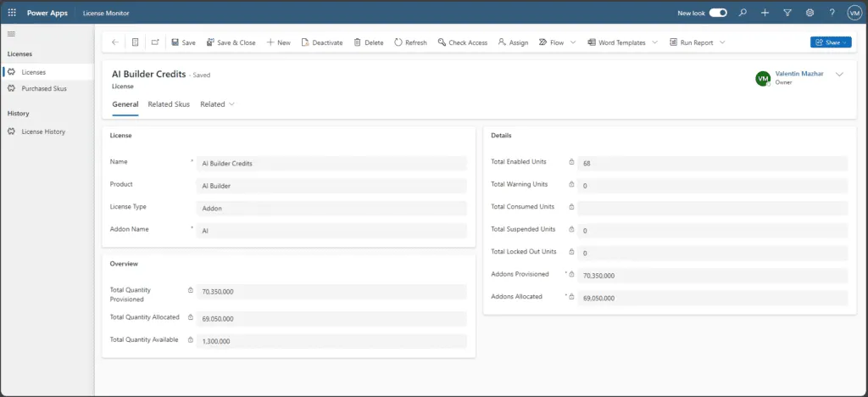Open the app launcher waffle icon
The height and width of the screenshot is (397, 868).
[x=12, y=13]
